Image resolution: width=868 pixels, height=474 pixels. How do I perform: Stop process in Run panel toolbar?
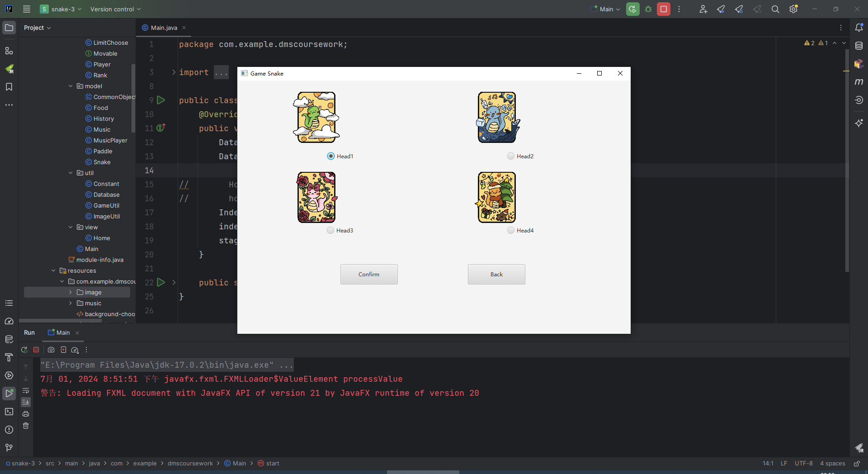(x=36, y=350)
